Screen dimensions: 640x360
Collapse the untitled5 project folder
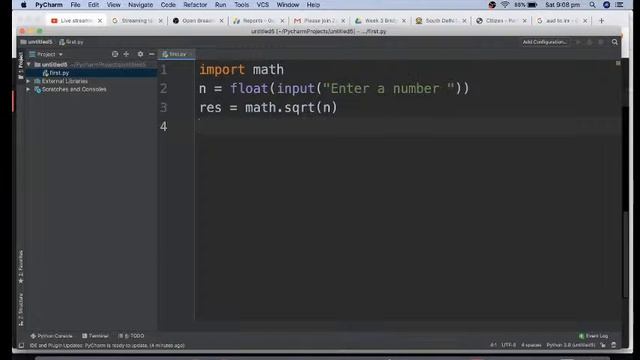point(29,64)
